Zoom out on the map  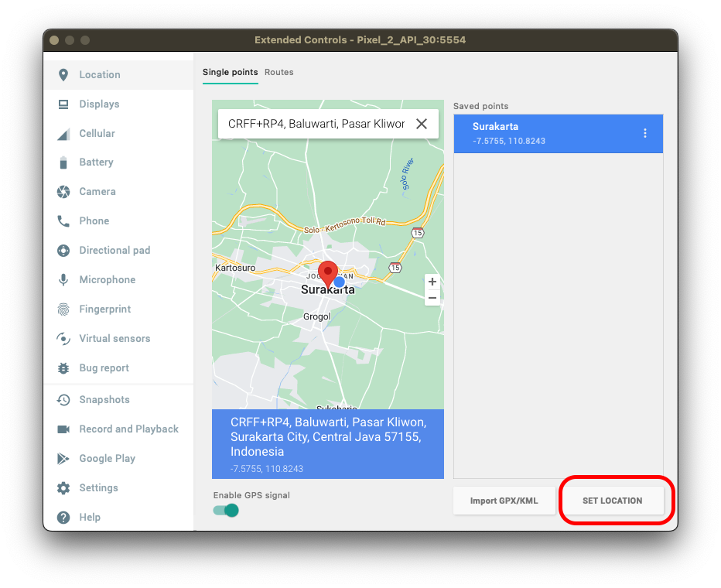coord(432,298)
